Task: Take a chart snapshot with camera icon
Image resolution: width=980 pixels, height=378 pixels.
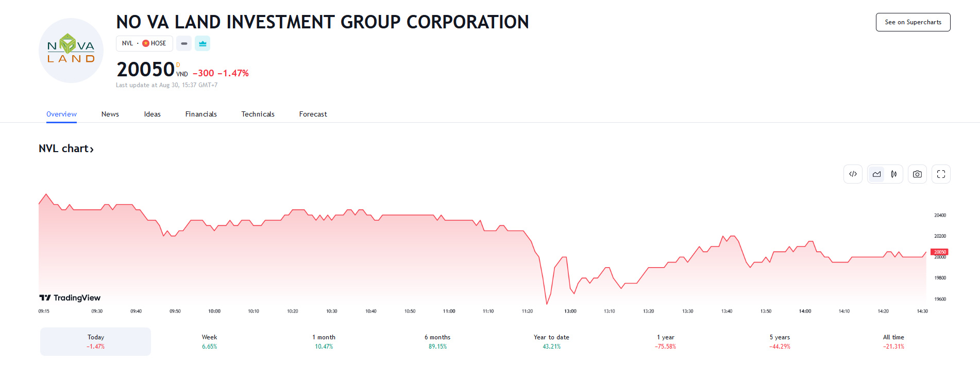Action: [917, 174]
